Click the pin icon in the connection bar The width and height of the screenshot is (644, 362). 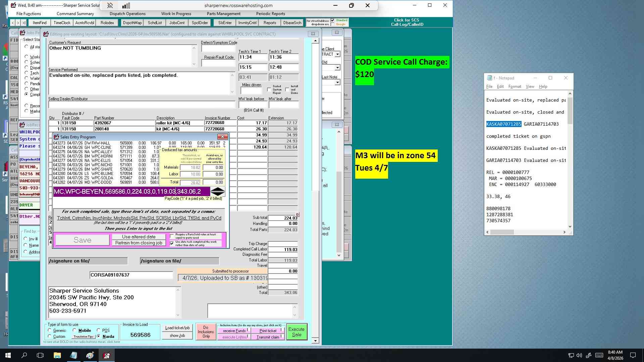point(110,5)
